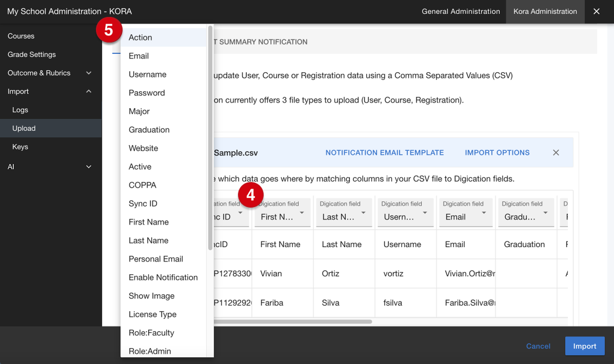This screenshot has height=364, width=614.
Task: Click the Vivian first name cell
Action: pos(283,274)
